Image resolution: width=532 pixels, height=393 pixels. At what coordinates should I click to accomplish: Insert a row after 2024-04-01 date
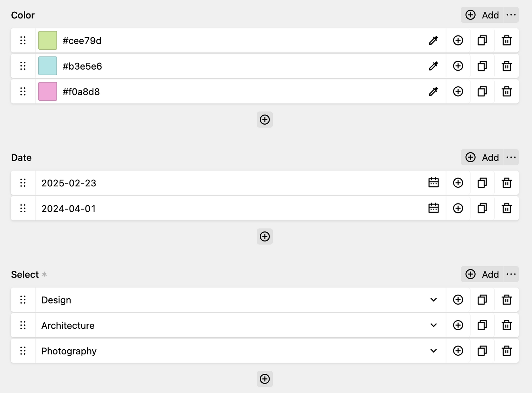click(x=458, y=208)
